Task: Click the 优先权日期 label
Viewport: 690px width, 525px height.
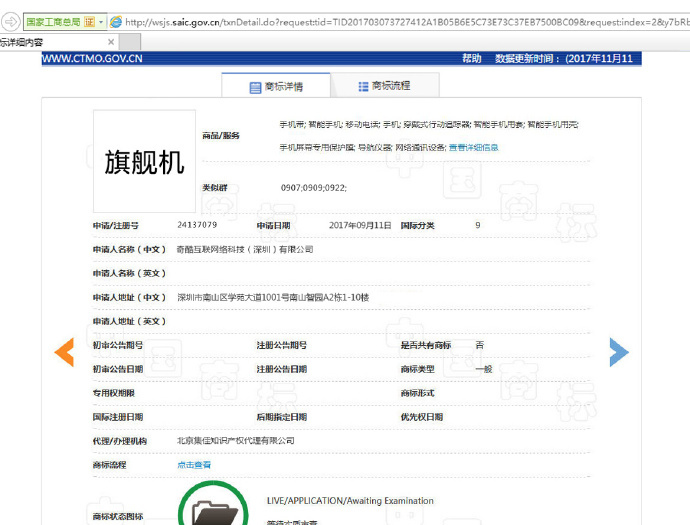Action: tap(422, 417)
